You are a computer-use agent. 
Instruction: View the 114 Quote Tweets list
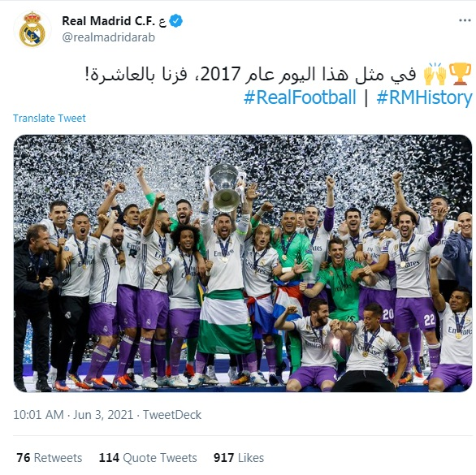(148, 458)
